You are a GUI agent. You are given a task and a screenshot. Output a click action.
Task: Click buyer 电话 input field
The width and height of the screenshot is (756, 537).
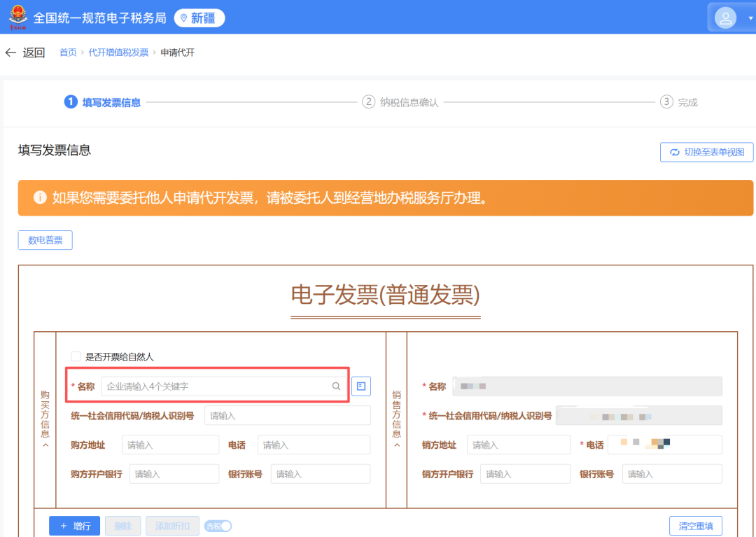pyautogui.click(x=314, y=445)
